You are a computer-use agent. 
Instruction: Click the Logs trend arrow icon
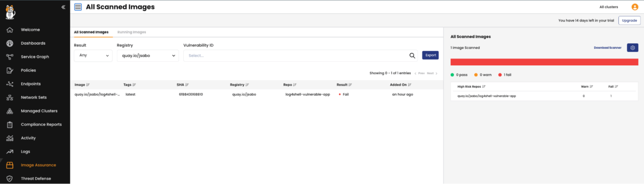(x=10, y=151)
